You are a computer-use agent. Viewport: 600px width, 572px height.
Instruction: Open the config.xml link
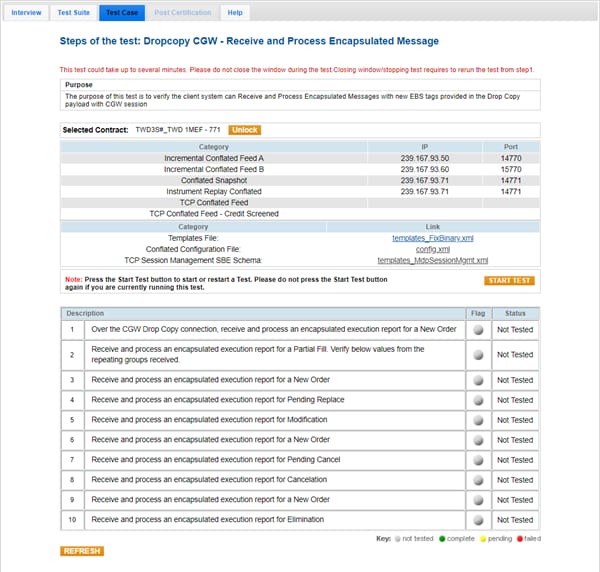[432, 249]
